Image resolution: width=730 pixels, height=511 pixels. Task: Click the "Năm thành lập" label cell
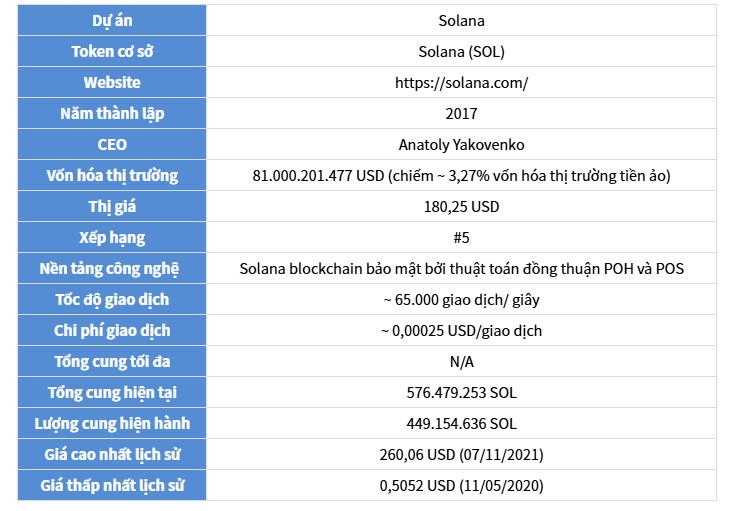tap(112, 114)
